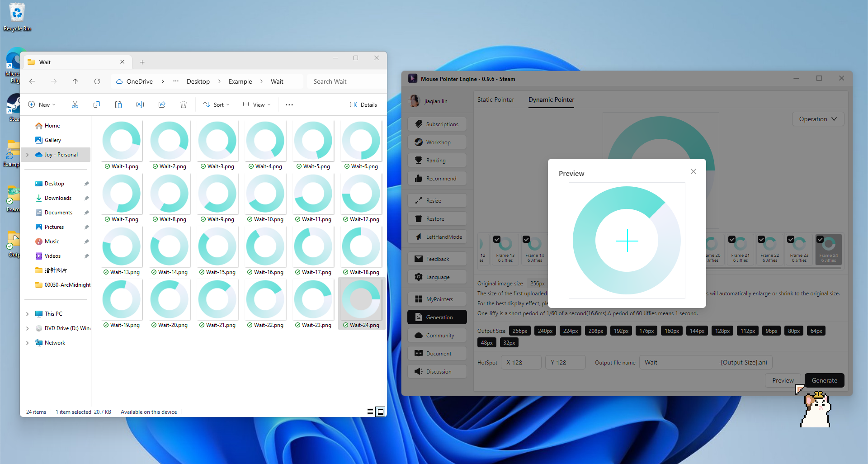The image size is (868, 464).
Task: Select the Wait-12.png thumbnail
Action: pos(361,194)
